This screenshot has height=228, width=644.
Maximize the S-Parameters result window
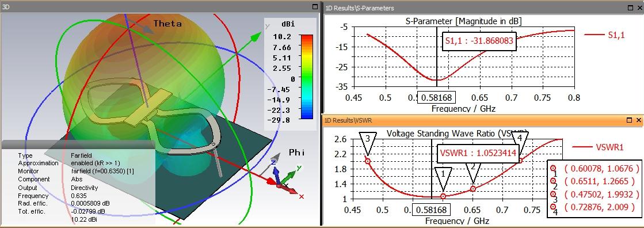click(x=630, y=7)
